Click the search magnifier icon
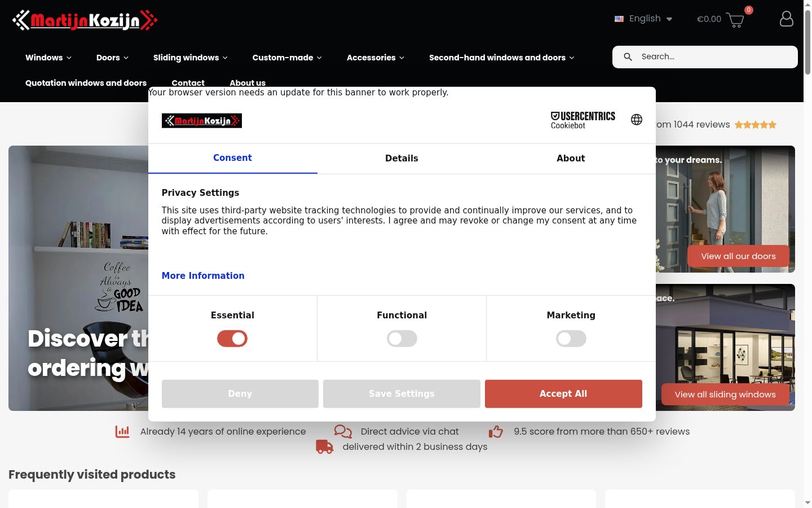The width and height of the screenshot is (812, 508). 628,57
